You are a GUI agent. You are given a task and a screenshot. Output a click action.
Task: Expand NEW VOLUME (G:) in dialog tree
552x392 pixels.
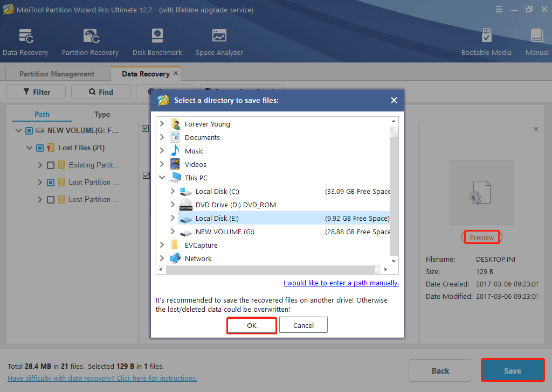pos(172,232)
